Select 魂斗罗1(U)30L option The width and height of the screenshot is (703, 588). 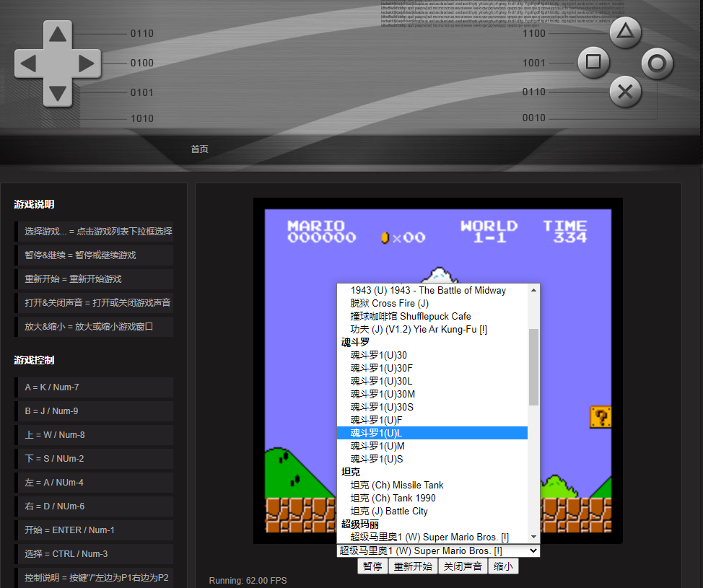[x=432, y=382]
